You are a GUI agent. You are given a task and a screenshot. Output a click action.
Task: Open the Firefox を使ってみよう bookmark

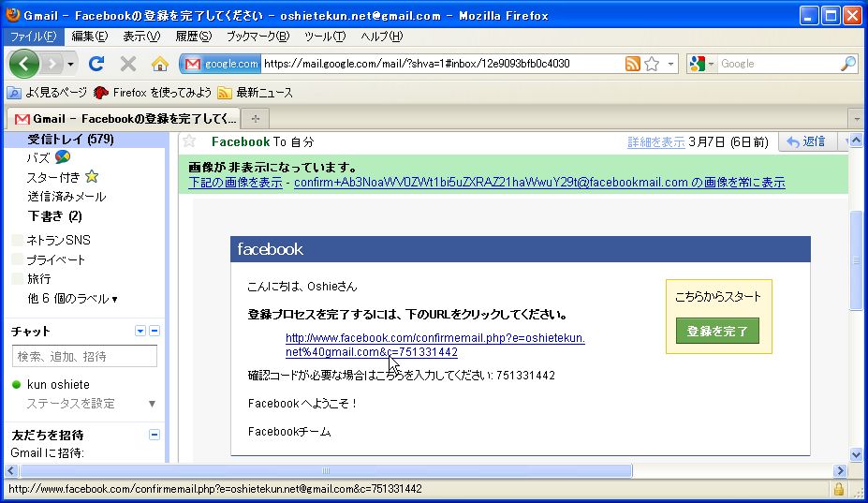point(153,93)
